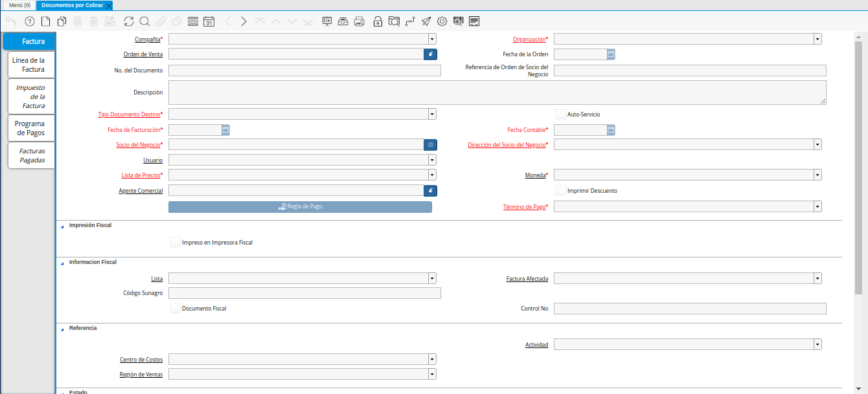Click the Socio del Negocio label link

tap(139, 145)
